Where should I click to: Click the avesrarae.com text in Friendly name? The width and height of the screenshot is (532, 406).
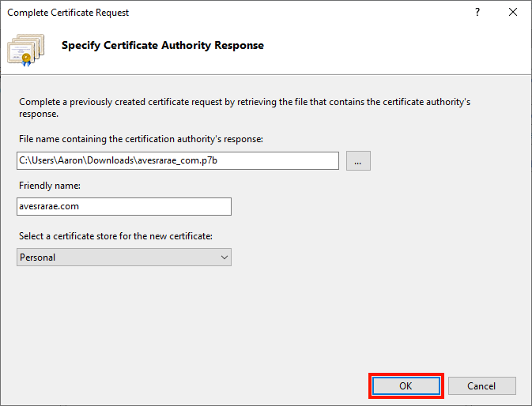click(48, 206)
